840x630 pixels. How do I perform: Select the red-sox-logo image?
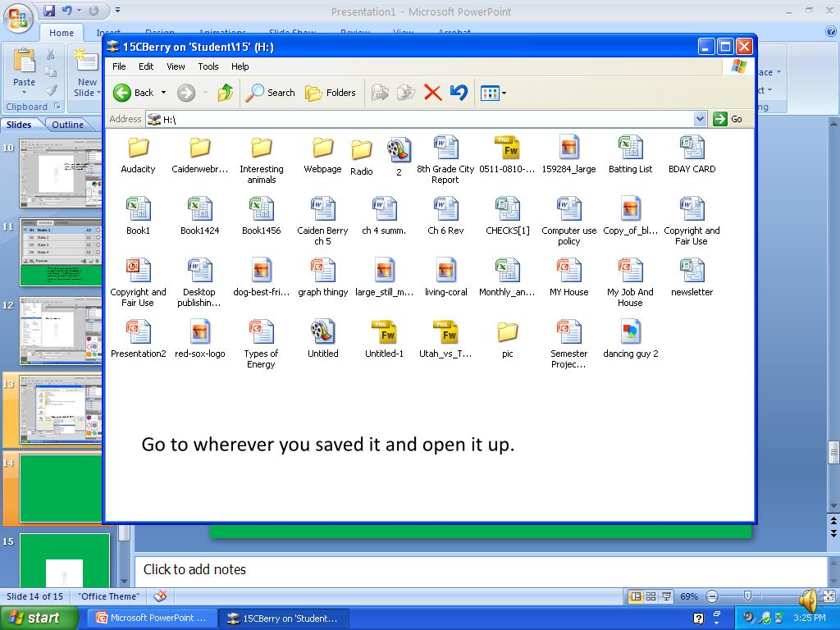[x=200, y=340]
